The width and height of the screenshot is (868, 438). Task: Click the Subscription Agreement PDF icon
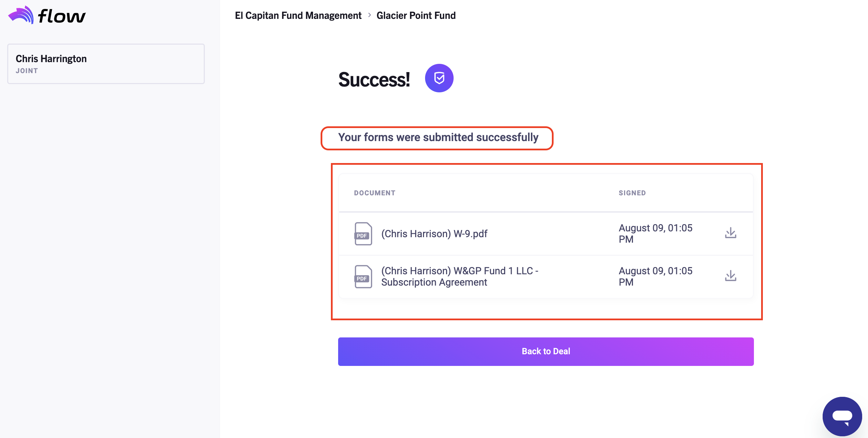[363, 277]
